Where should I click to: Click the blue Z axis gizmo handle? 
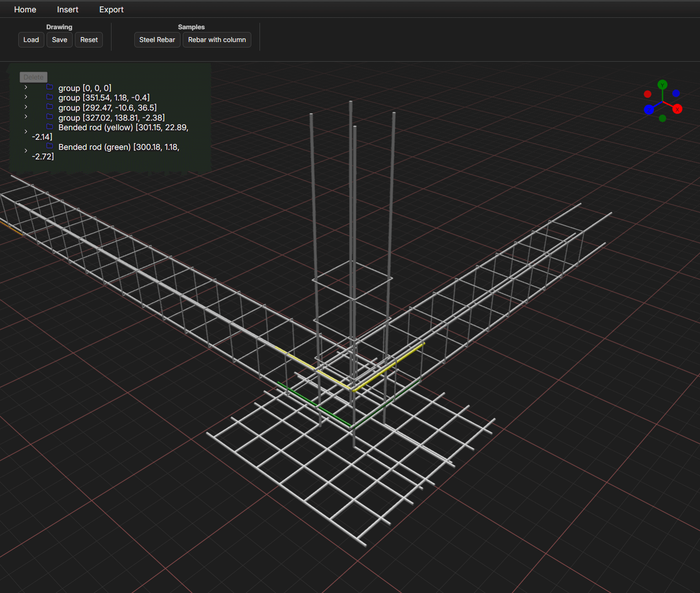click(649, 110)
